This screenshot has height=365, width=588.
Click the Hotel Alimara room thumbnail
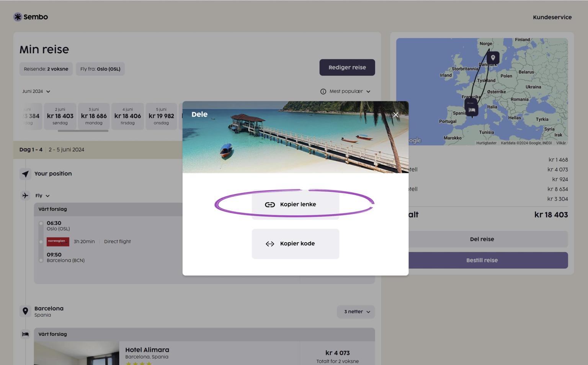(x=77, y=353)
